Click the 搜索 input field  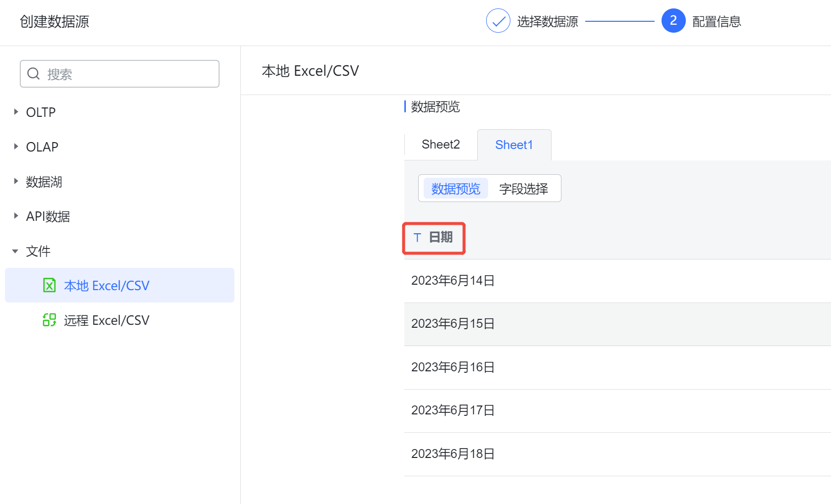click(x=119, y=74)
